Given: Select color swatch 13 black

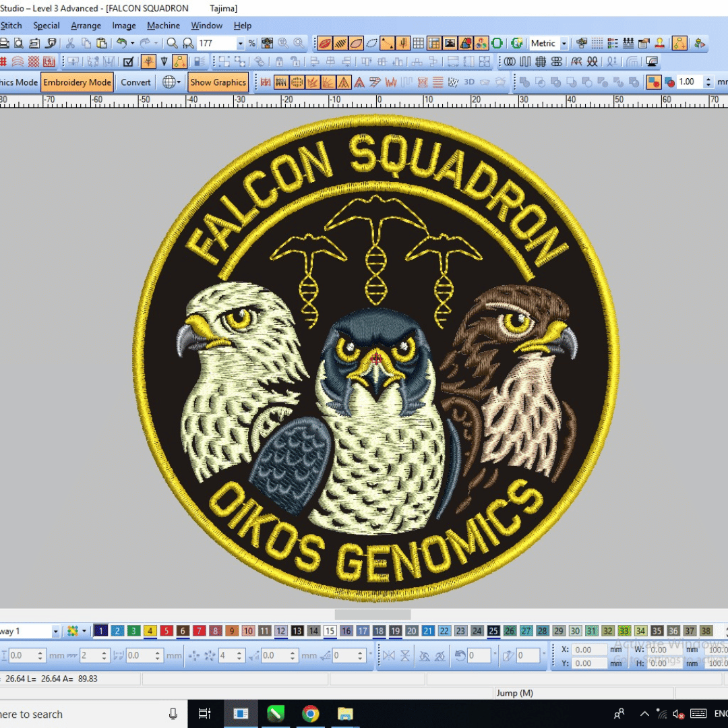Looking at the screenshot, I should tap(297, 631).
